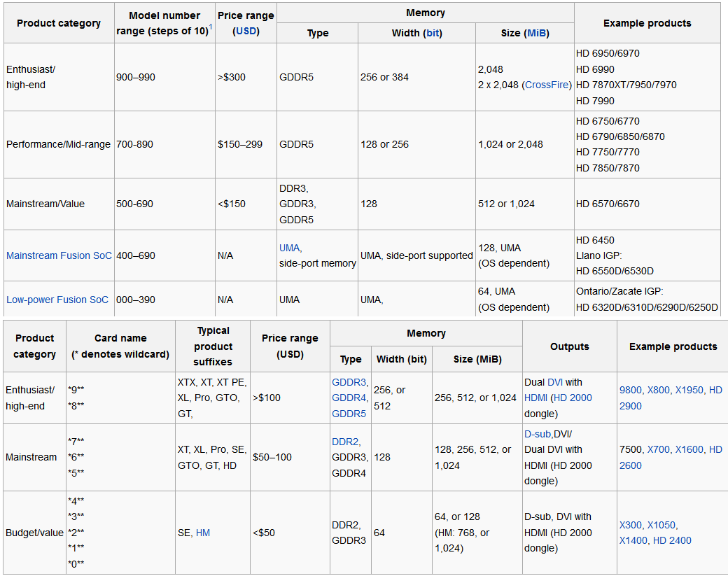Click the blue HDMI link in Outputs column
Screen dimensions: 728x576
(x=535, y=398)
